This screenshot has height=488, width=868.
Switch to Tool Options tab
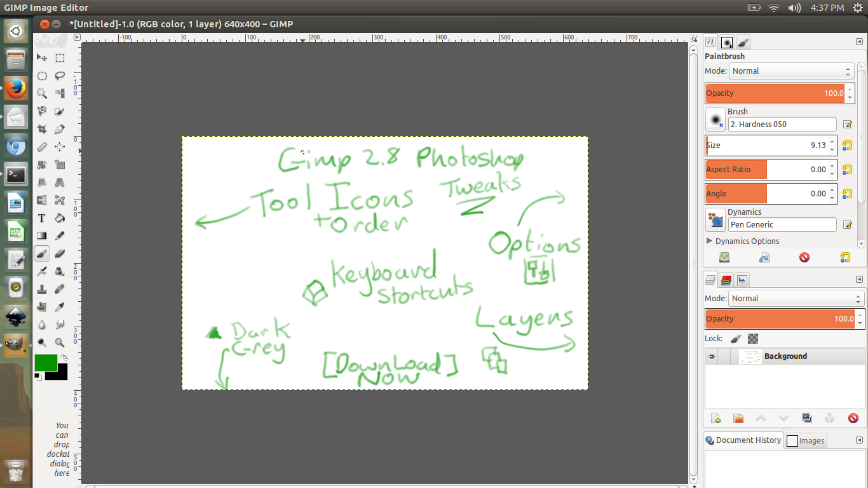point(711,42)
